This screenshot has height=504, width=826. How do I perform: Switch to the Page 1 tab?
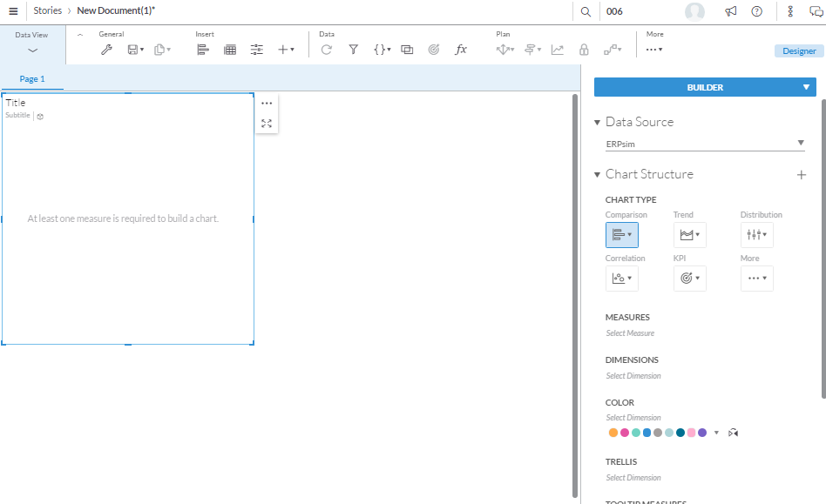(x=32, y=78)
